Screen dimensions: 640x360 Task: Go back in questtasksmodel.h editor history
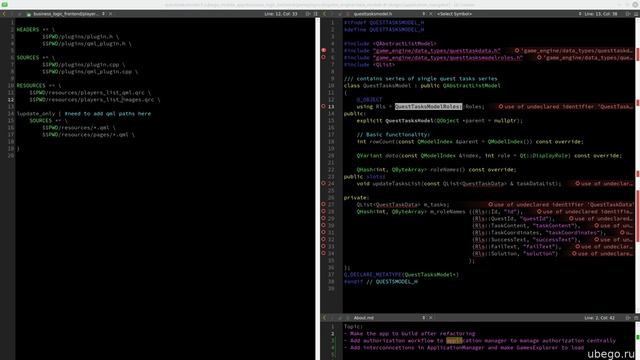(325, 14)
